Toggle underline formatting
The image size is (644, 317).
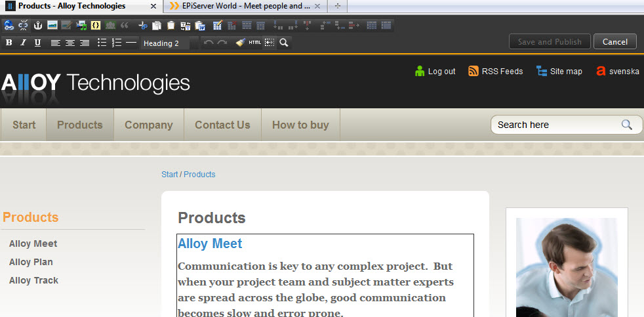[37, 43]
